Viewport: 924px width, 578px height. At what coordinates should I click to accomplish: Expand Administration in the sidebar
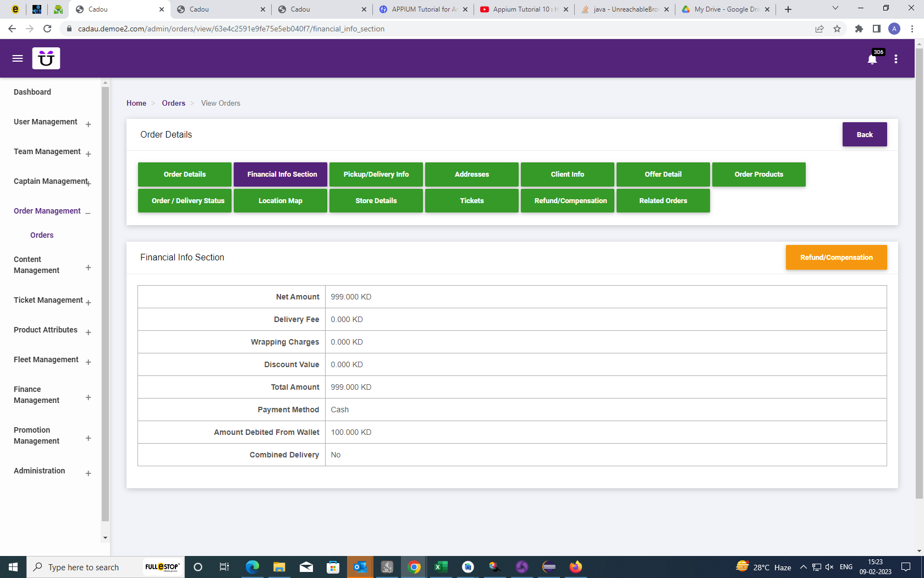88,473
